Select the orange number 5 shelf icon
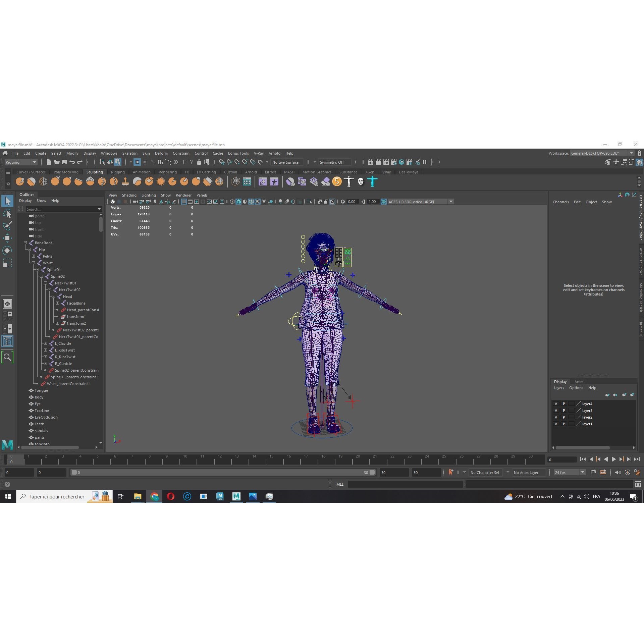The image size is (644, 644). [x=337, y=181]
